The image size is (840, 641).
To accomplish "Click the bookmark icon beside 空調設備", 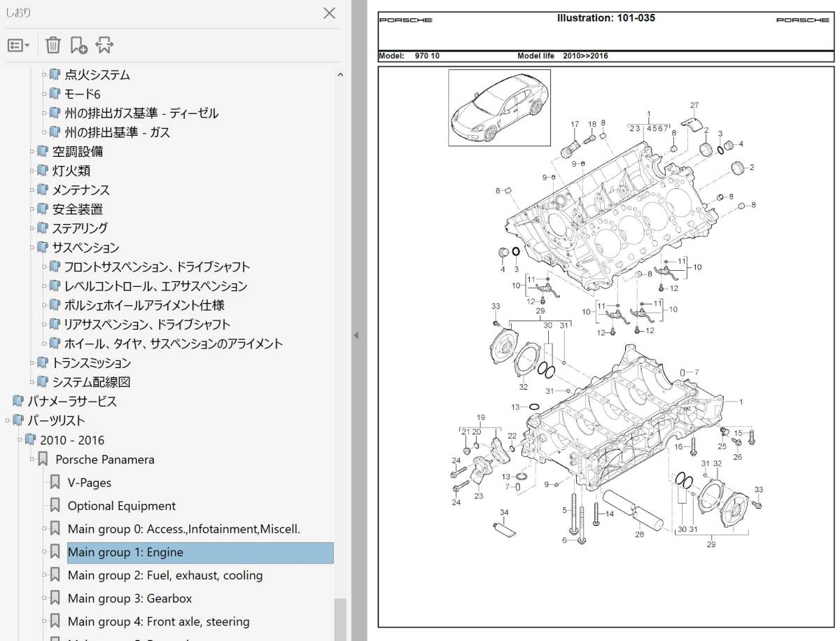I will [x=43, y=151].
